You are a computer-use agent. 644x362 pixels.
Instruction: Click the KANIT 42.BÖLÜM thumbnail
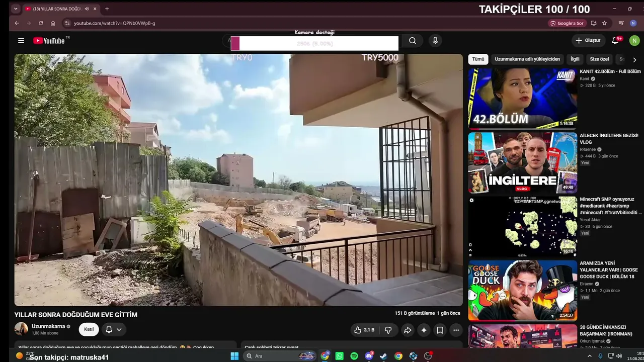[523, 99]
